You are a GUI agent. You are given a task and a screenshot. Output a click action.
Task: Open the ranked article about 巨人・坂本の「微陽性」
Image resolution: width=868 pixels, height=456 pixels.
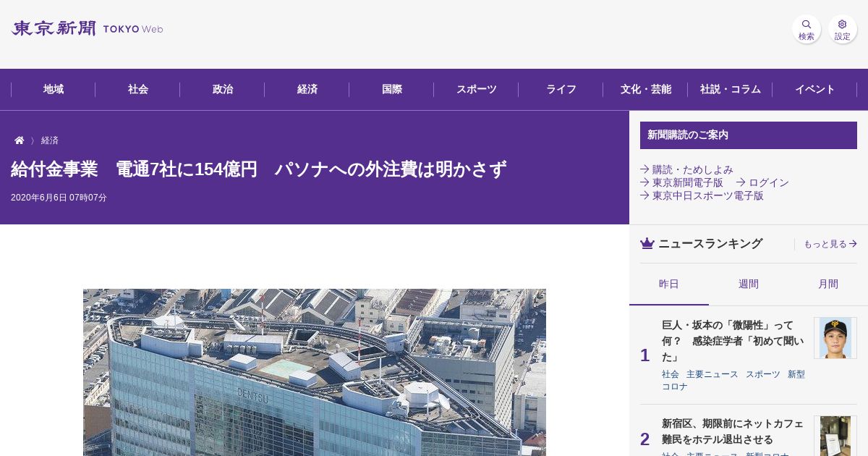[732, 341]
